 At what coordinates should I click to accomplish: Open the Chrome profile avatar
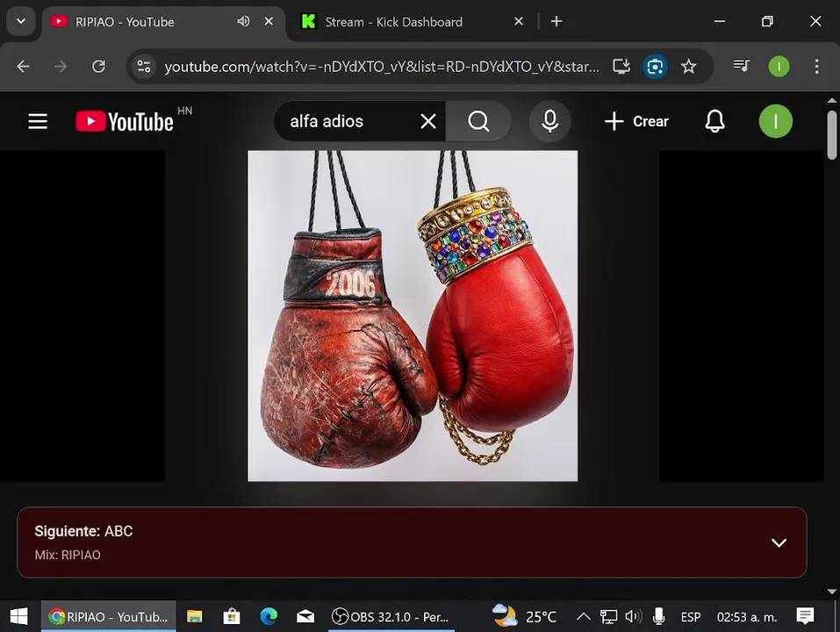coord(779,67)
